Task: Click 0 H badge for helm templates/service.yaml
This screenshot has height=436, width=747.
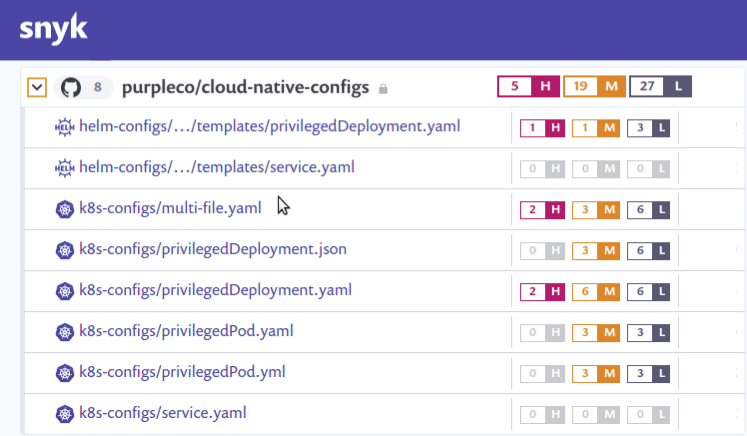Action: [x=542, y=169]
